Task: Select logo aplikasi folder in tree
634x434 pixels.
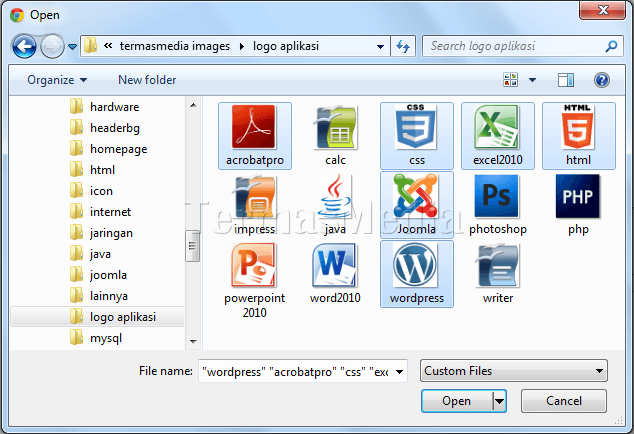Action: [97, 317]
